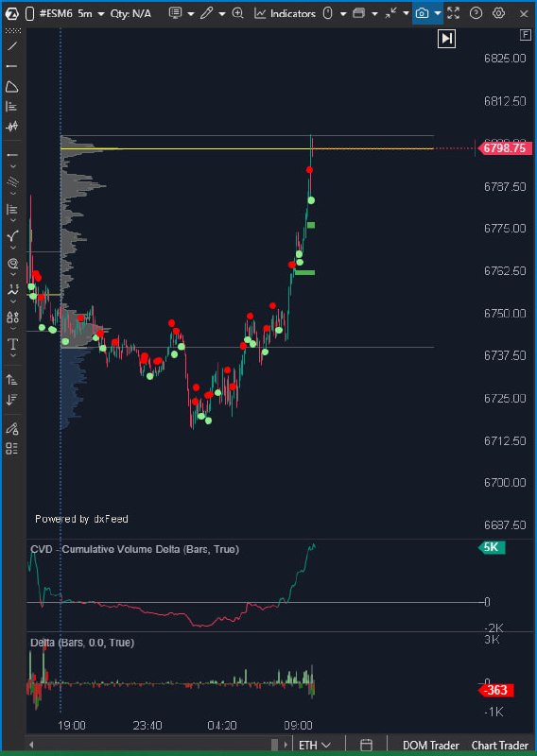The width and height of the screenshot is (537, 756).
Task: Close the chart panel with the X
Action: (524, 14)
